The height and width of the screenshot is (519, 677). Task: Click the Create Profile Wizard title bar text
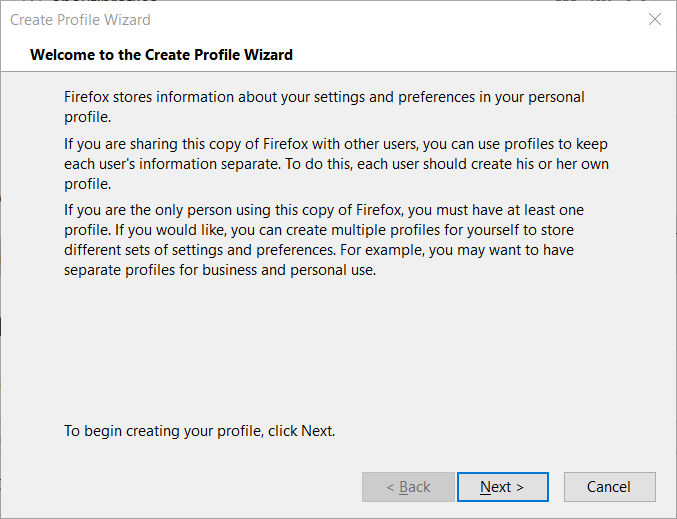click(x=80, y=20)
